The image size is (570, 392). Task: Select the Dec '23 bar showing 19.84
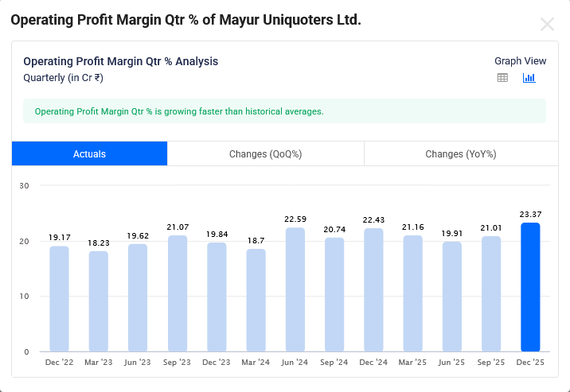216,297
